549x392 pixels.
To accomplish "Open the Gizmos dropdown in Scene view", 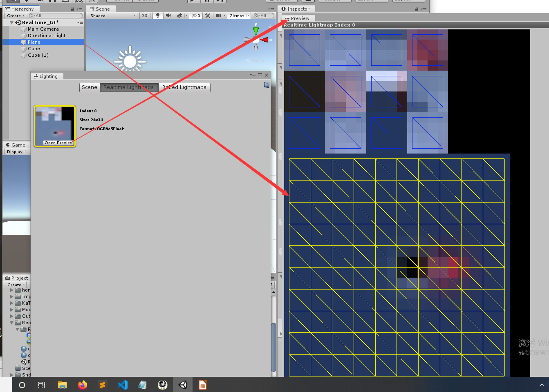I will (238, 16).
